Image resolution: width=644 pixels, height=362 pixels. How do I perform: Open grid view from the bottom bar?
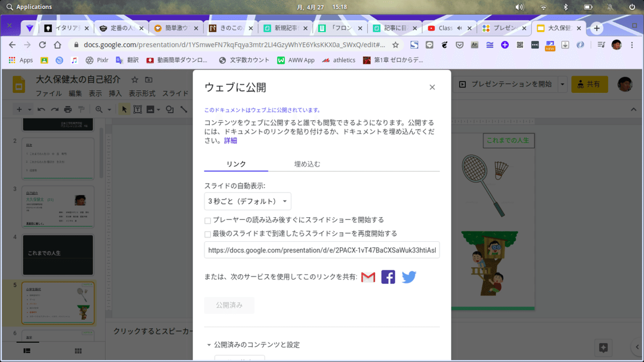coord(78,350)
